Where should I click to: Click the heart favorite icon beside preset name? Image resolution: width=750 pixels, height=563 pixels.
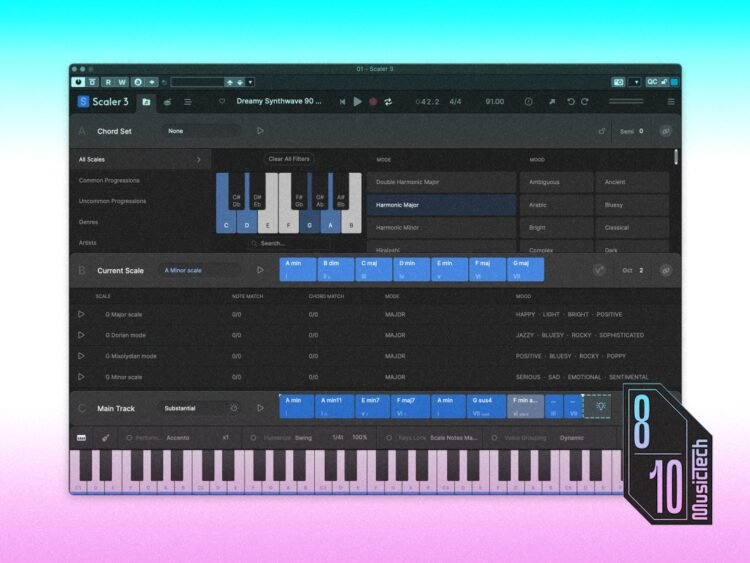(221, 102)
